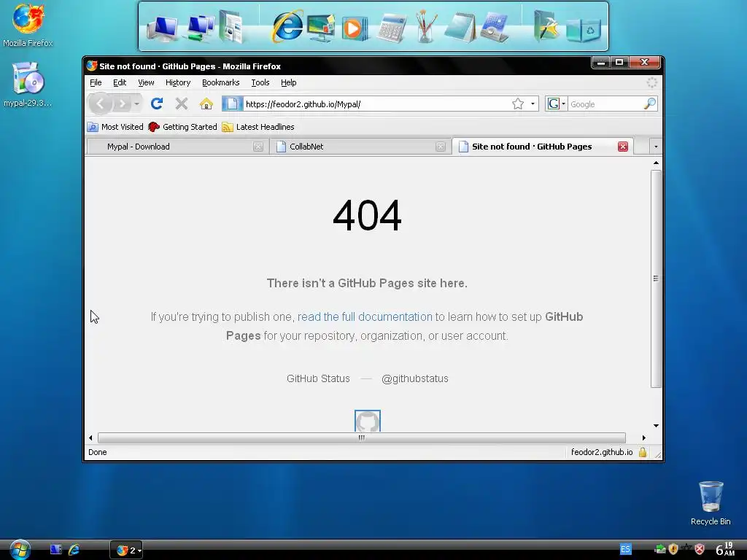Image resolution: width=747 pixels, height=560 pixels.
Task: Open Mozilla Firefox desktop shortcut
Action: point(28,26)
